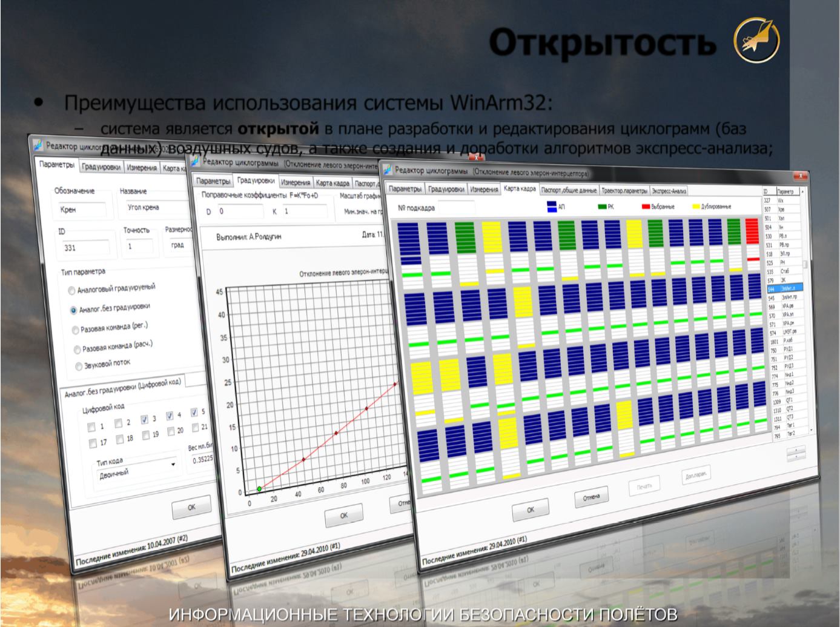This screenshot has width=840, height=627.
Task: Switch to Паспорт,общие данные tab in front window
Action: (x=569, y=190)
